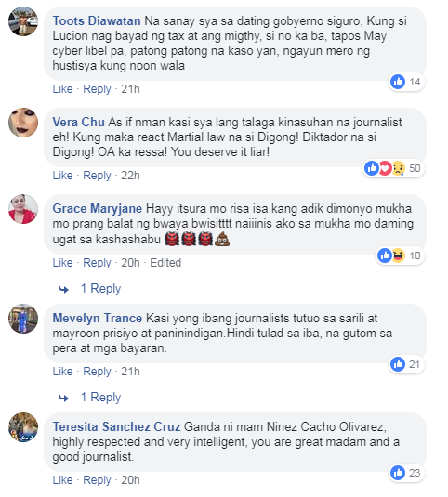Screen dimensions: 448x497
Task: Reply to Grace Maryjane's comment
Action: tap(97, 263)
